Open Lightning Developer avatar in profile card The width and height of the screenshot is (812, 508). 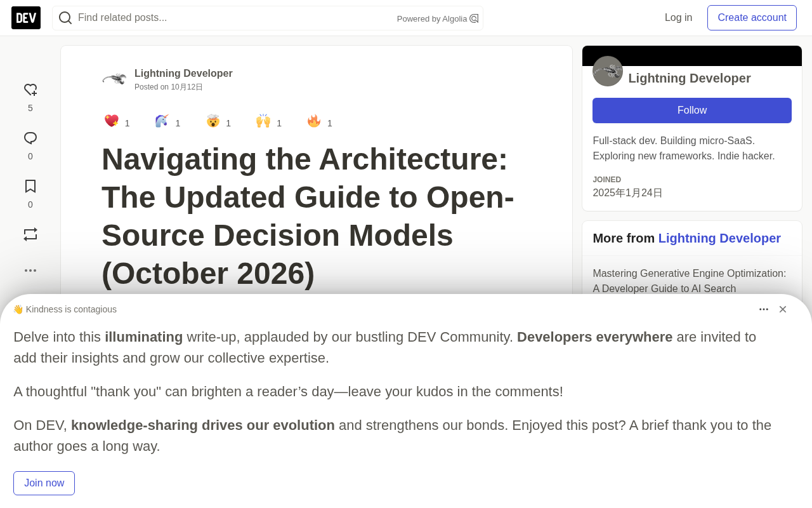tap(608, 71)
